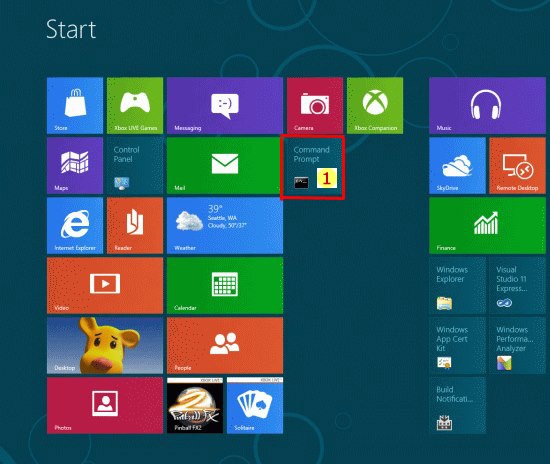550x464 pixels.
Task: Launch the Remote Desktop tile
Action: tap(517, 166)
